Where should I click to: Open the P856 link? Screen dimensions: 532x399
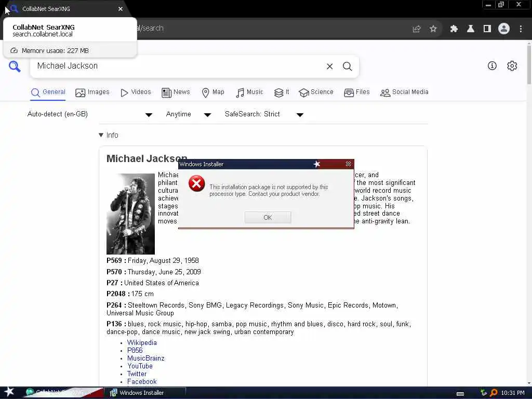click(135, 351)
